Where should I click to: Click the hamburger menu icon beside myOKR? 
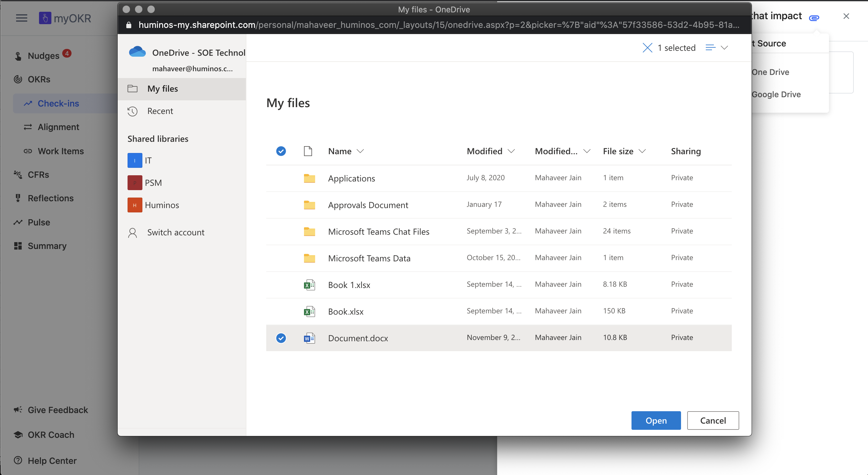pos(22,18)
